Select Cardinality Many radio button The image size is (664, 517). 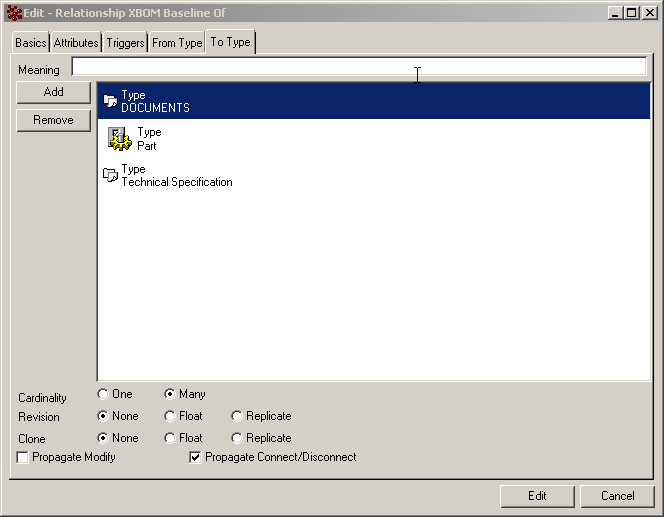(170, 394)
